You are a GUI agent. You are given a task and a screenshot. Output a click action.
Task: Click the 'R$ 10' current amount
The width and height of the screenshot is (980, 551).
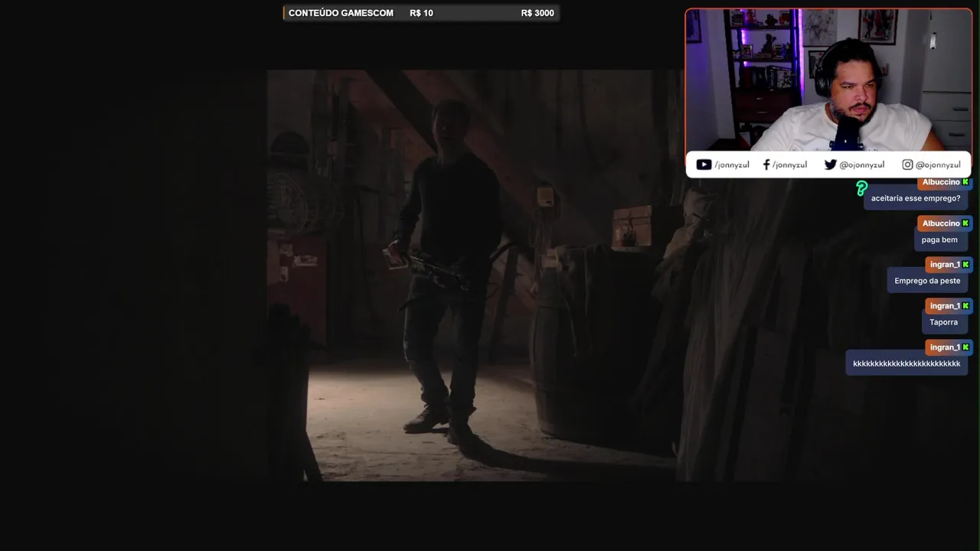421,13
